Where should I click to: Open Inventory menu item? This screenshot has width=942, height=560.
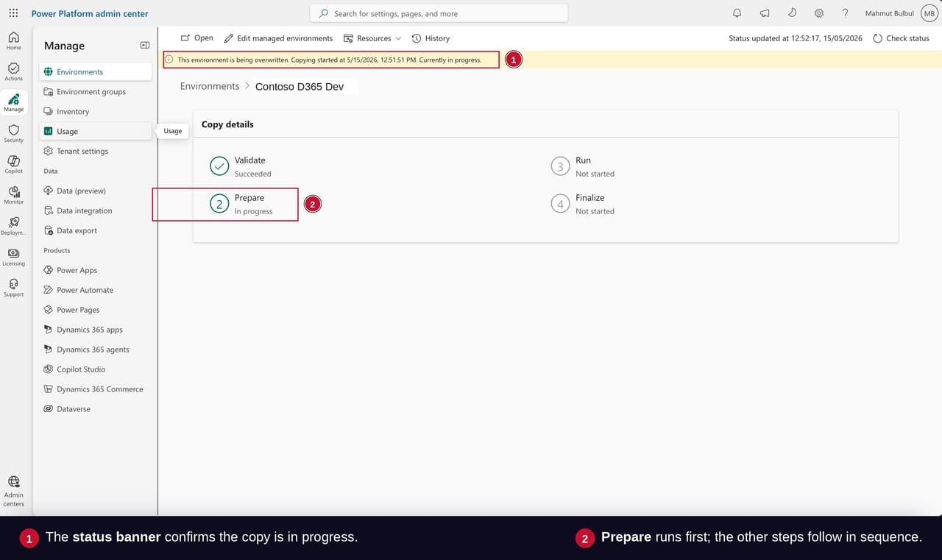[x=96, y=111]
